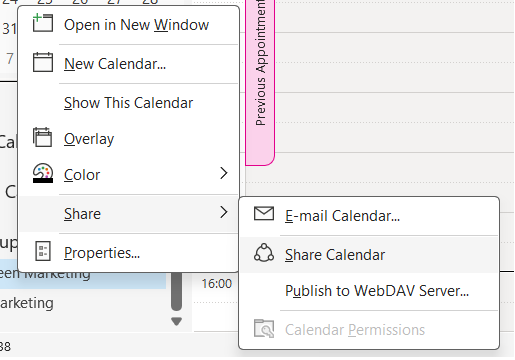
Task: Click the Open in New Window icon
Action: point(43,23)
